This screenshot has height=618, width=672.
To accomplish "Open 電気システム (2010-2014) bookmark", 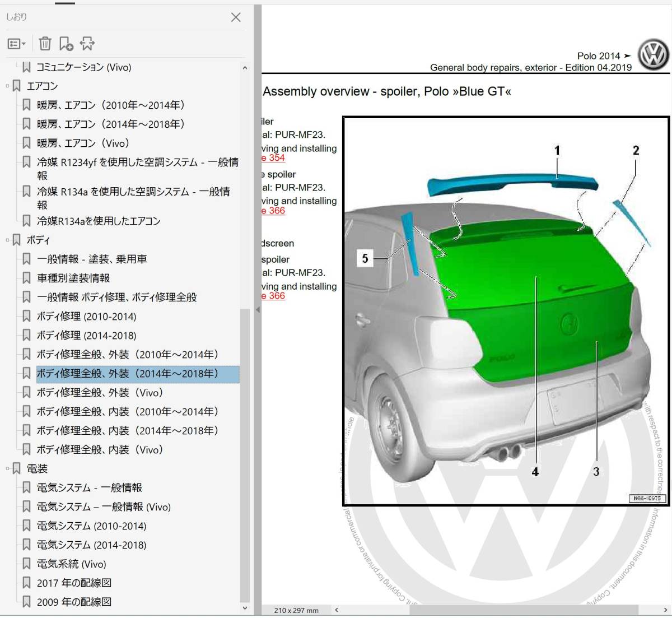I will tap(92, 526).
